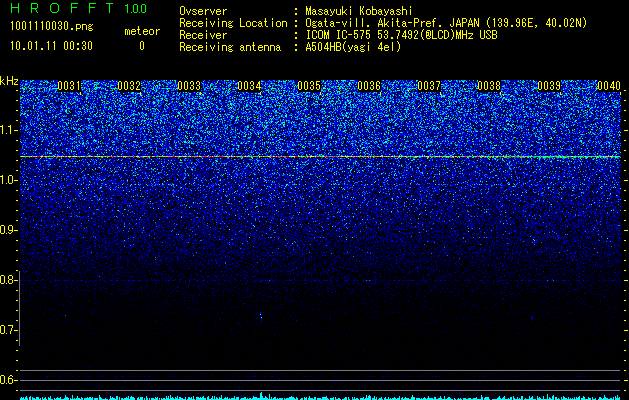Image resolution: width=629 pixels, height=400 pixels.
Task: Click the 0.8 frequency axis label
Action: 9,280
